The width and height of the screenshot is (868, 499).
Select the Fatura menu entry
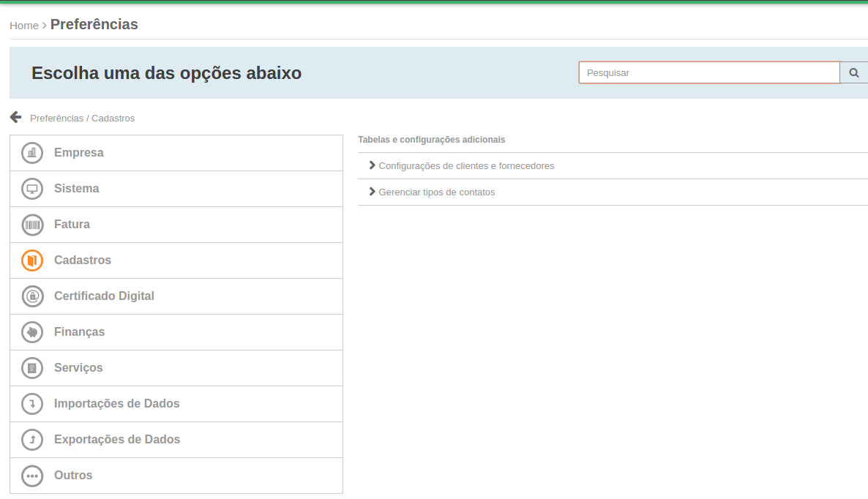point(176,225)
